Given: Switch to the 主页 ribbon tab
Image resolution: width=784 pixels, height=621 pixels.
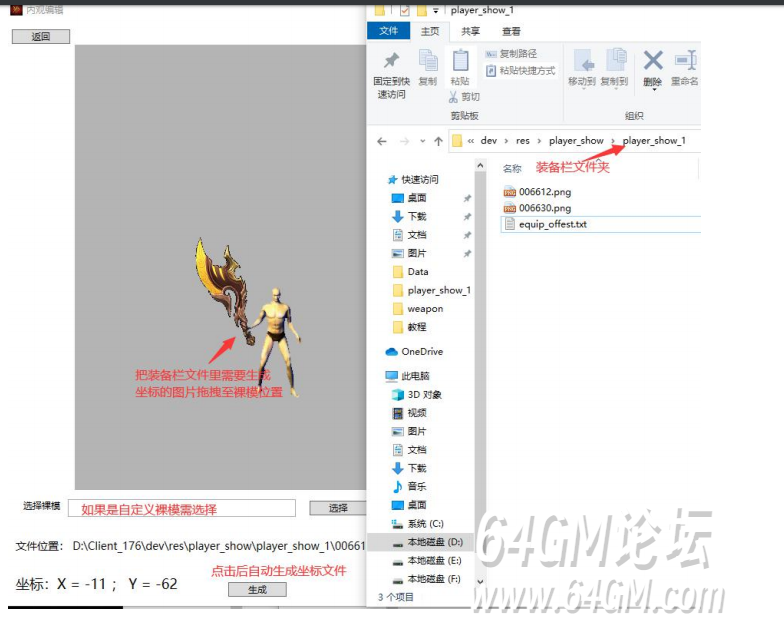Looking at the screenshot, I should click(x=430, y=32).
